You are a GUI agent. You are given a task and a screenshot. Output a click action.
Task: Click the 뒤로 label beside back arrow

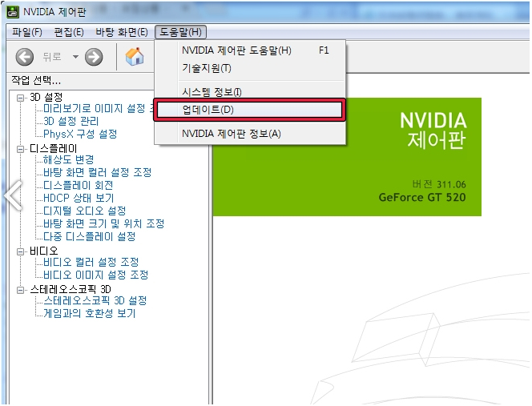(x=52, y=57)
